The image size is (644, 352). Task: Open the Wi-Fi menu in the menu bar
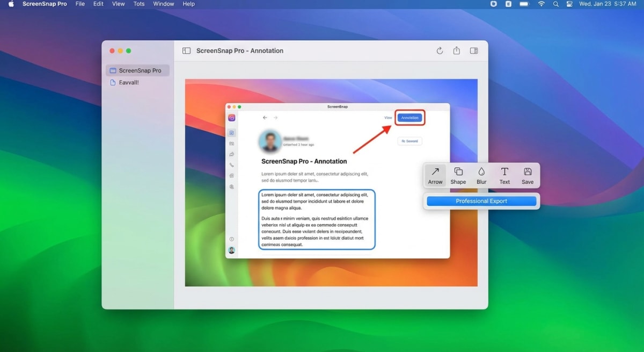click(541, 4)
